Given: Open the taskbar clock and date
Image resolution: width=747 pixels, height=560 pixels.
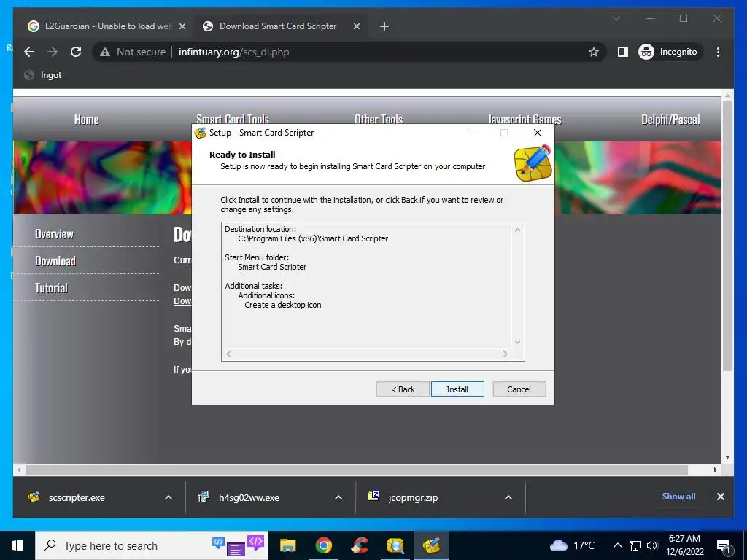Looking at the screenshot, I should click(684, 545).
